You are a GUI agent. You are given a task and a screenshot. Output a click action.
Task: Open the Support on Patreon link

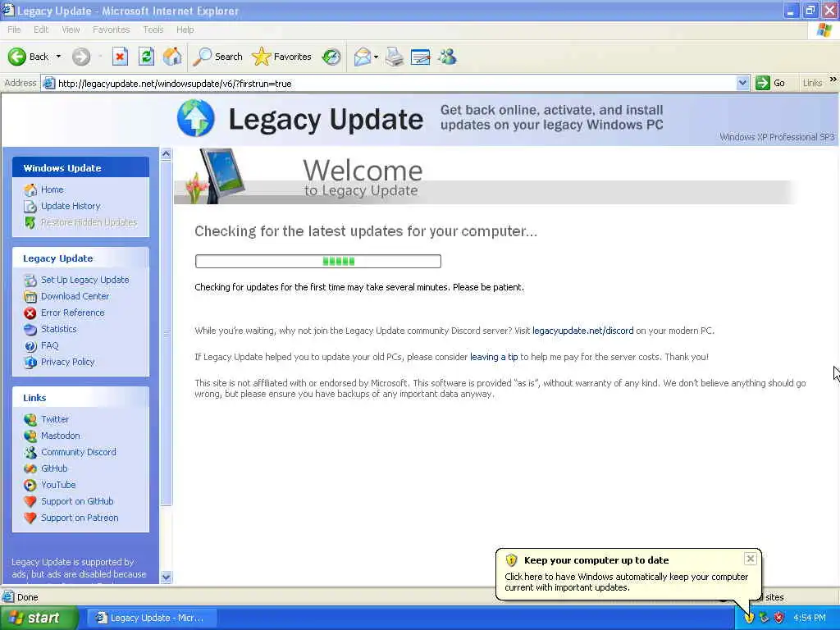pos(80,518)
